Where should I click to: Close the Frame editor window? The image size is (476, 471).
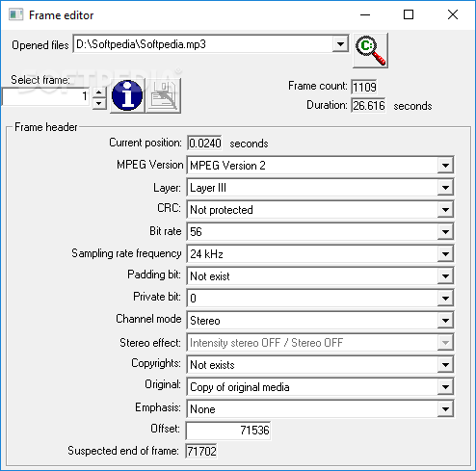(x=453, y=14)
